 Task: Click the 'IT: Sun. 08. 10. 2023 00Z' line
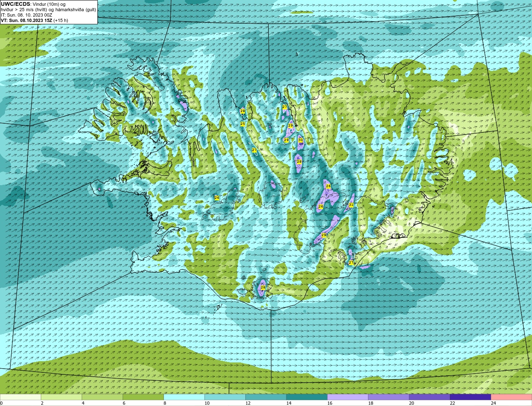(27, 15)
